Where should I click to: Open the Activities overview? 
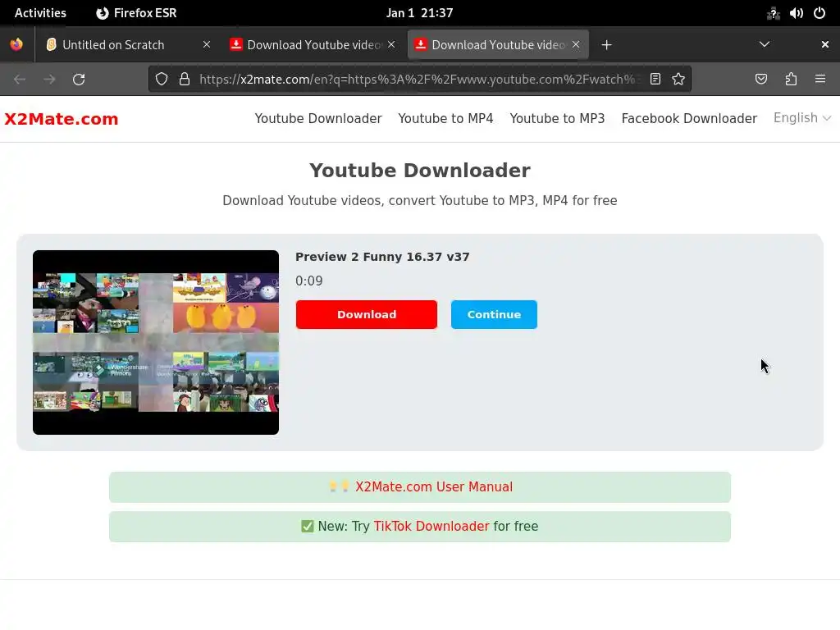tap(40, 13)
